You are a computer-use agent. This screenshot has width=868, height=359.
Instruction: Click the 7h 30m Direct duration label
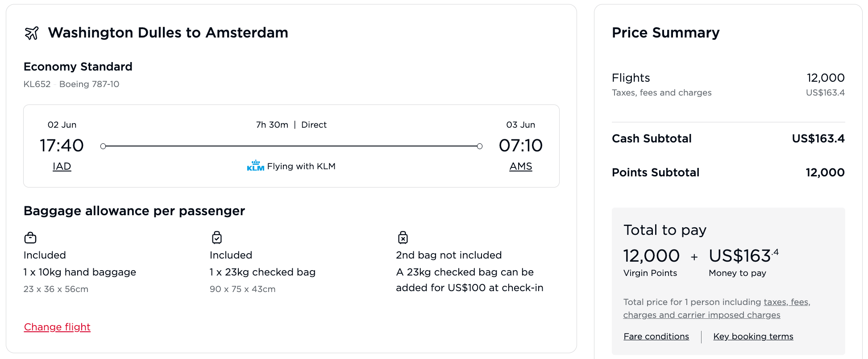click(291, 125)
